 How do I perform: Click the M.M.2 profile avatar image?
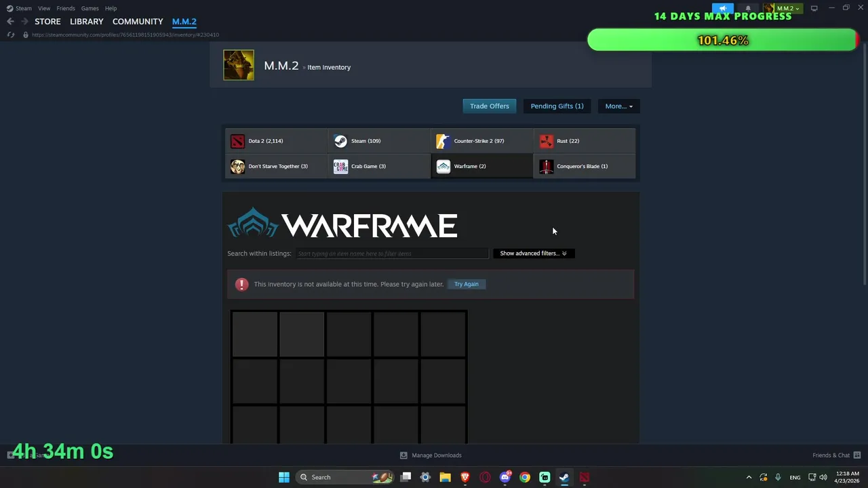239,65
